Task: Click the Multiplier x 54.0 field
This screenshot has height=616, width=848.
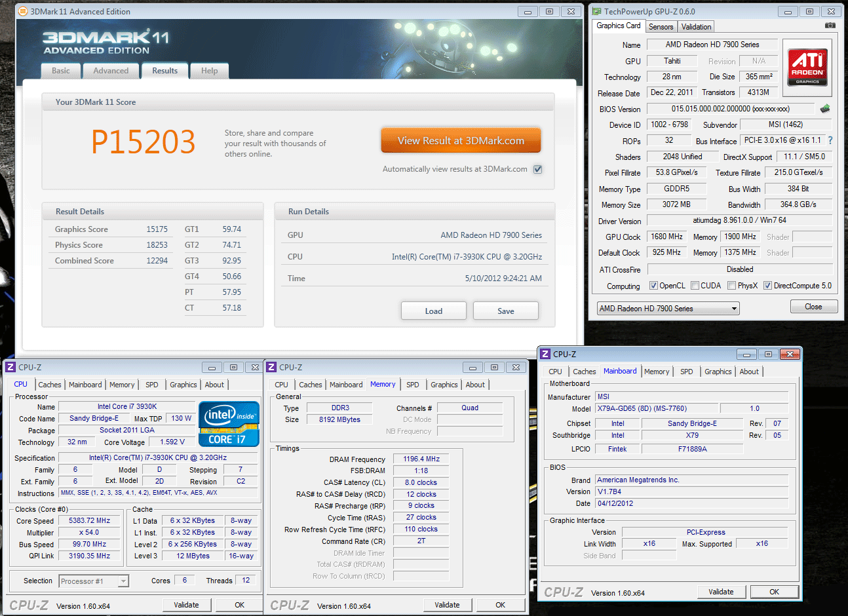Action: [x=90, y=532]
